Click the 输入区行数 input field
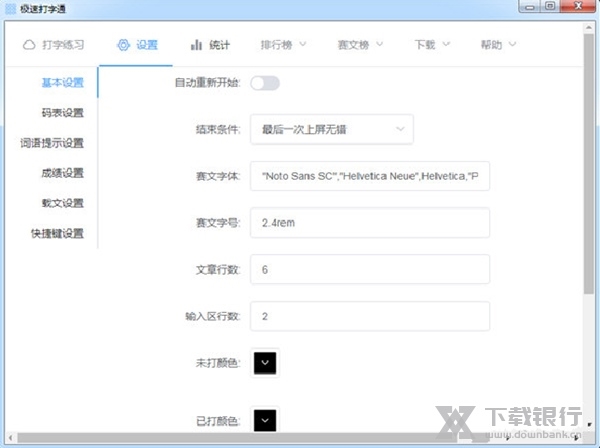Screen dimensions: 600x448 point(370,316)
